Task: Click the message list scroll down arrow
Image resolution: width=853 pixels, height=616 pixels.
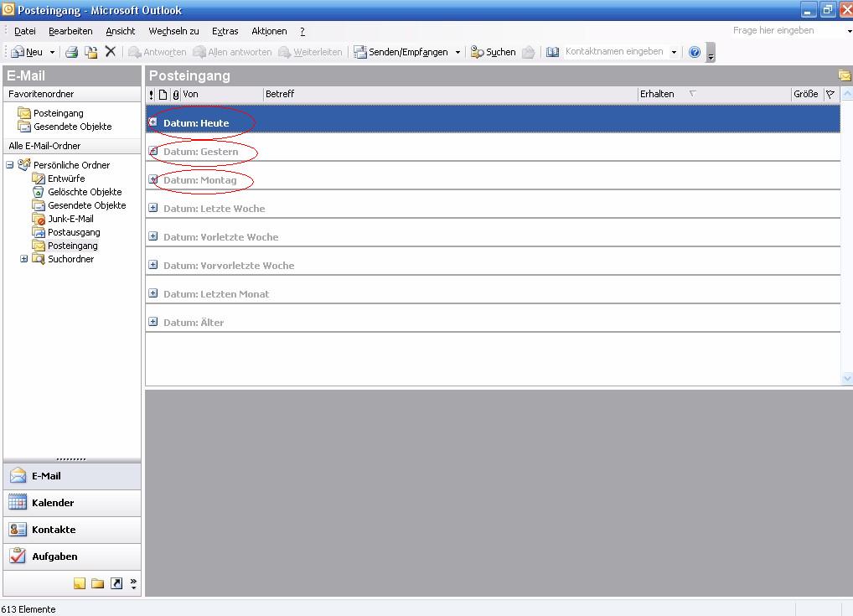Action: (847, 378)
